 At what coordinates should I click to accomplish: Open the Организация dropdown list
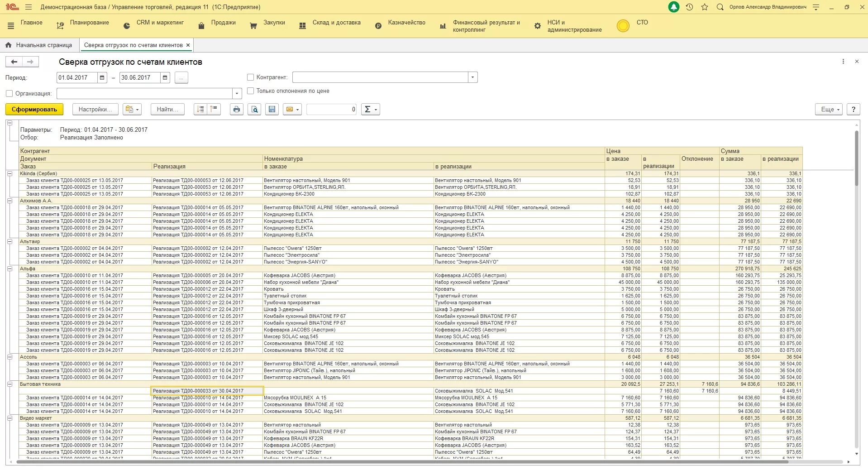tap(237, 93)
